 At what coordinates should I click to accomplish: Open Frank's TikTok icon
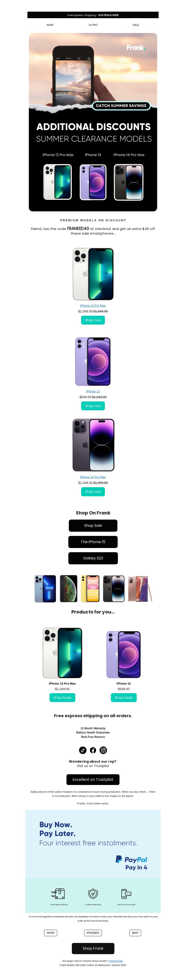pyautogui.click(x=83, y=750)
